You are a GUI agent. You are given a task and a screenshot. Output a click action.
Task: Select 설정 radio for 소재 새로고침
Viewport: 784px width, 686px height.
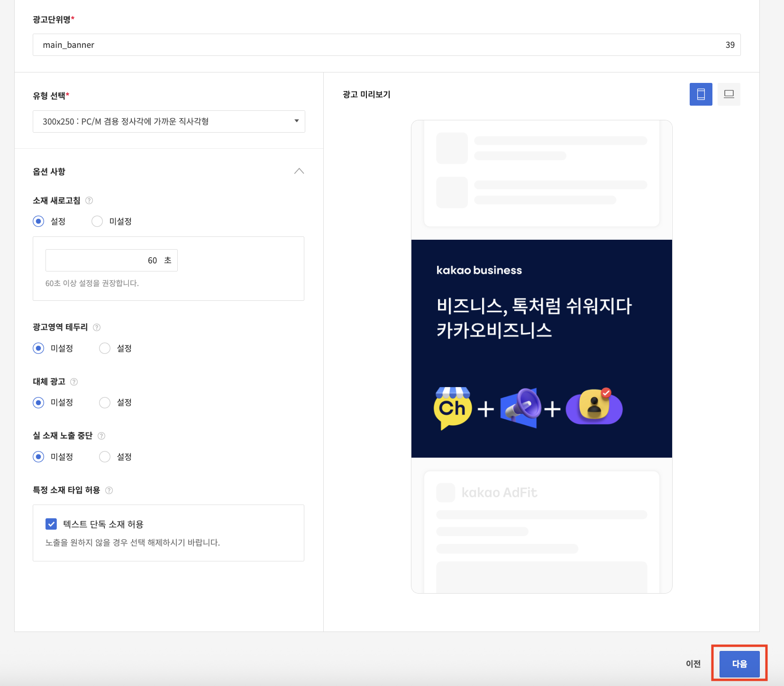[38, 221]
